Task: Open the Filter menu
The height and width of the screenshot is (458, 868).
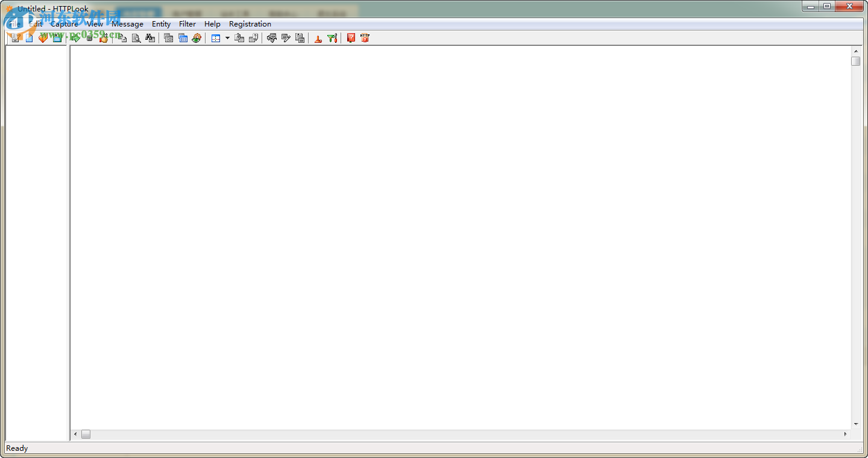Action: coord(187,24)
